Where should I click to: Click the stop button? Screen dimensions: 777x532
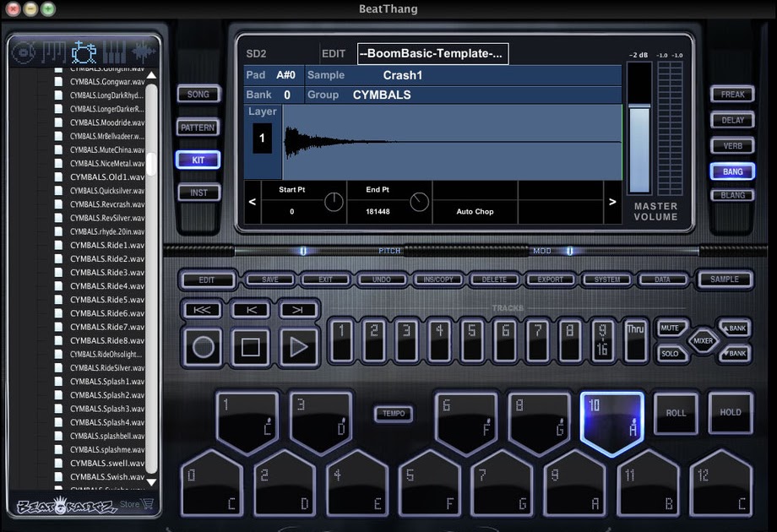coord(250,347)
